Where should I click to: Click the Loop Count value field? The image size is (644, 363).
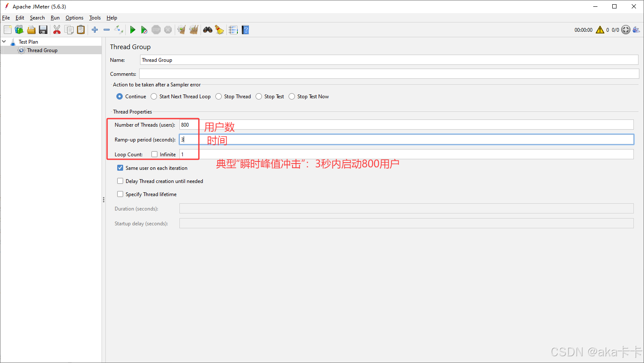tap(406, 154)
